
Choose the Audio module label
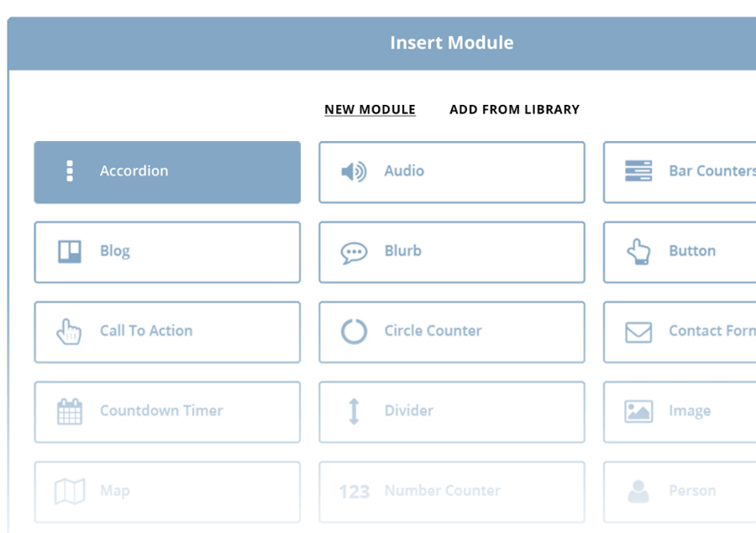404,171
